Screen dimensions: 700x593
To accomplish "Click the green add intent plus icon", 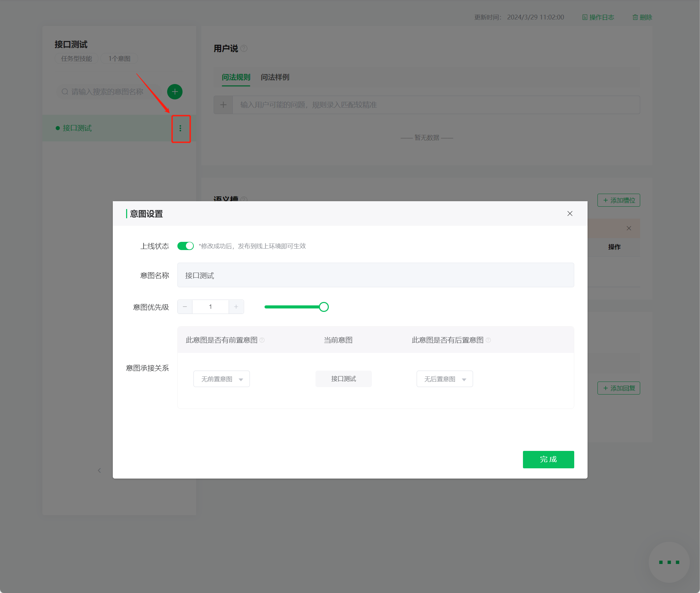I will [x=175, y=92].
